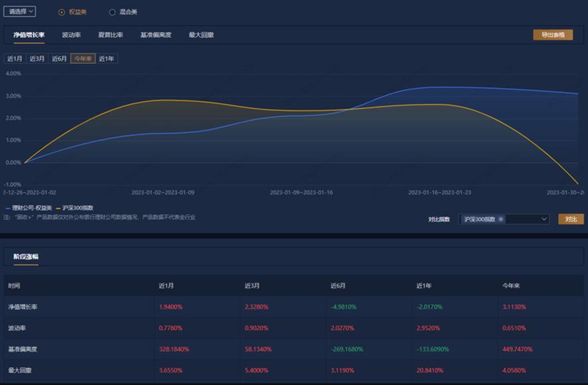Switch to the 净值增长率 tab
The image size is (588, 385).
[29, 35]
